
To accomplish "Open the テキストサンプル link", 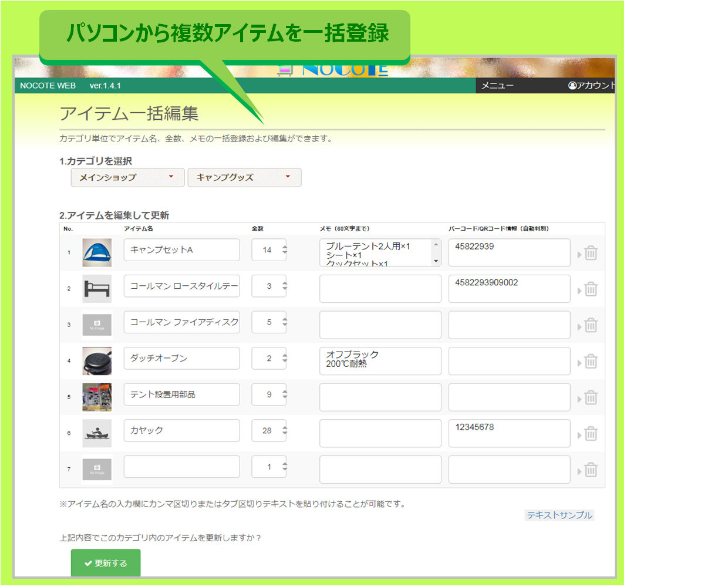I will click(559, 515).
